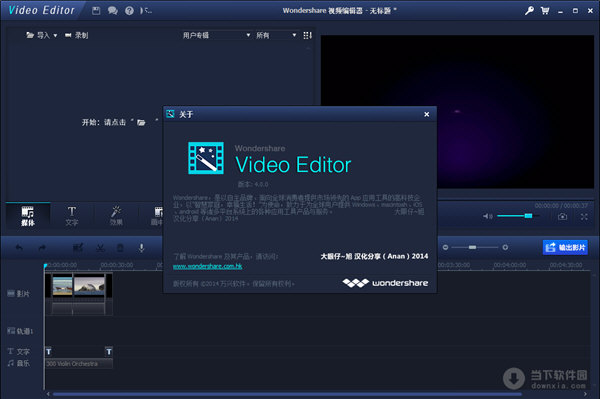Toggle full screen preview icon

click(x=584, y=217)
